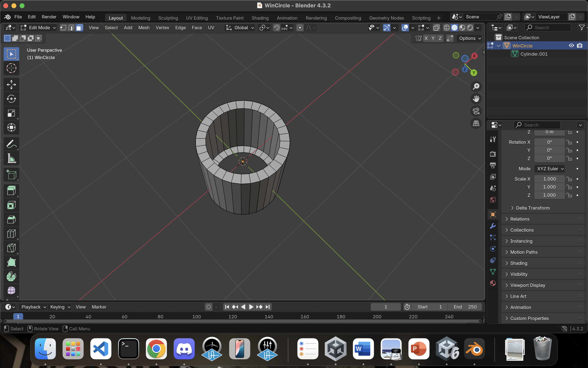
Task: Open the Mesh menu in viewport header
Action: (144, 28)
